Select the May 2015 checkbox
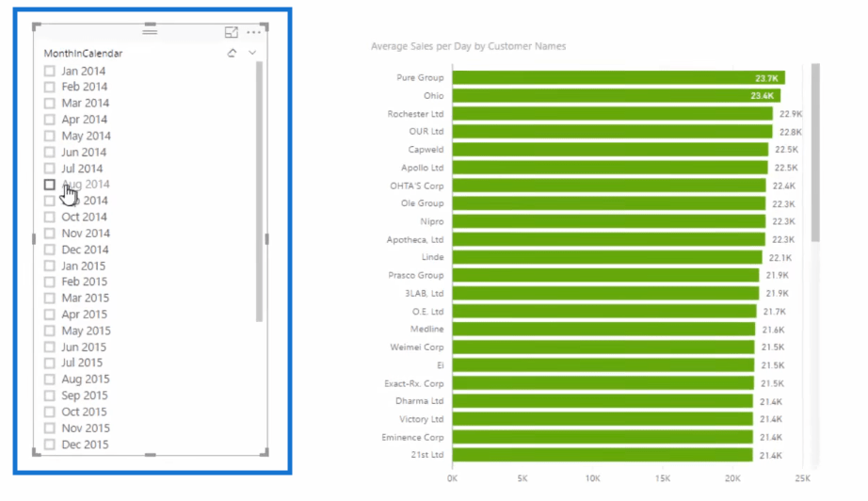Screen dimensions: 868x501 (50, 331)
